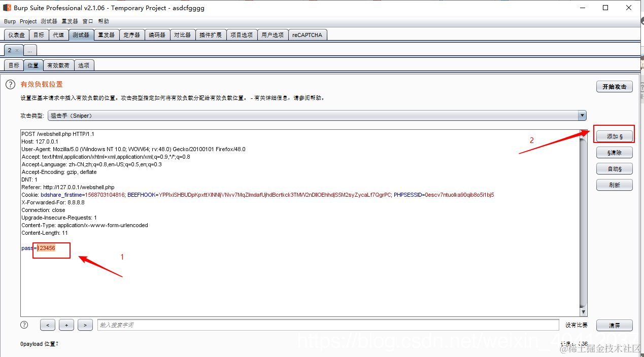644x357 pixels.
Task: Click the 刷新 button
Action: [x=615, y=185]
